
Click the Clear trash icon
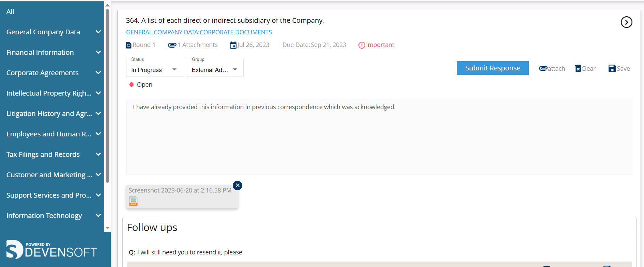(578, 68)
